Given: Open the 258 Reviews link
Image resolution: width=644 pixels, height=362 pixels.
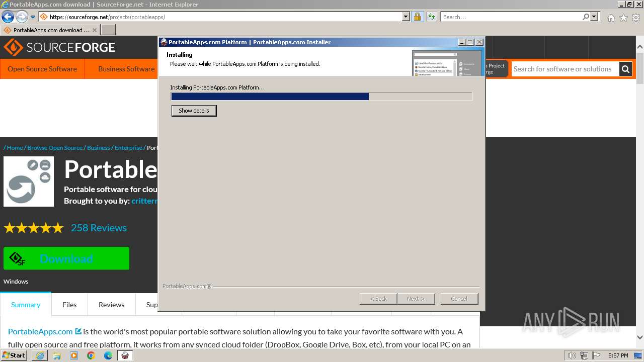Looking at the screenshot, I should [99, 228].
